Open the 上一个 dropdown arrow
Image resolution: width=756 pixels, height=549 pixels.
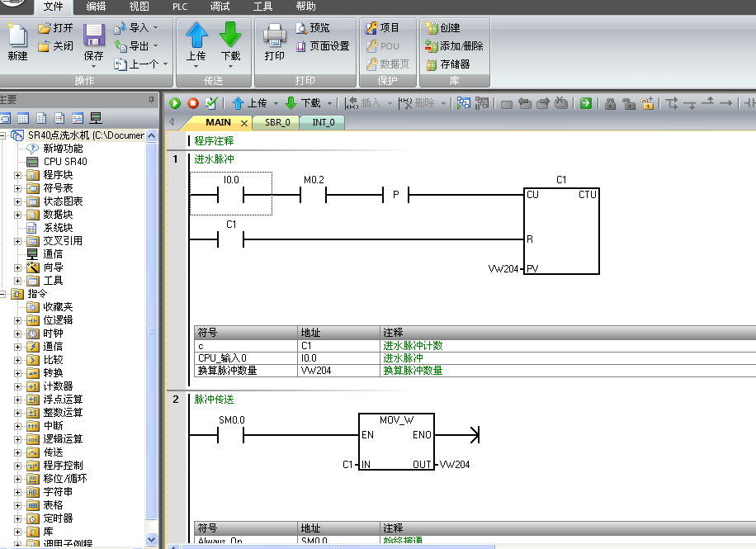(165, 64)
